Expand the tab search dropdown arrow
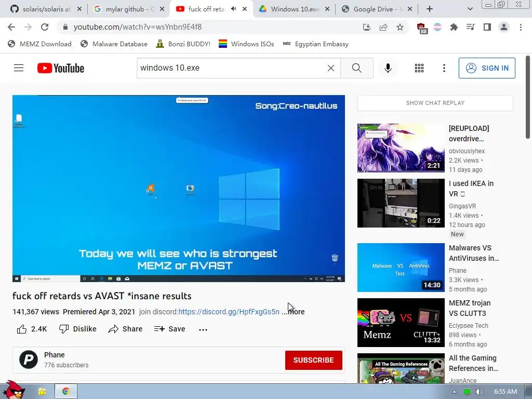532x399 pixels. 470,9
